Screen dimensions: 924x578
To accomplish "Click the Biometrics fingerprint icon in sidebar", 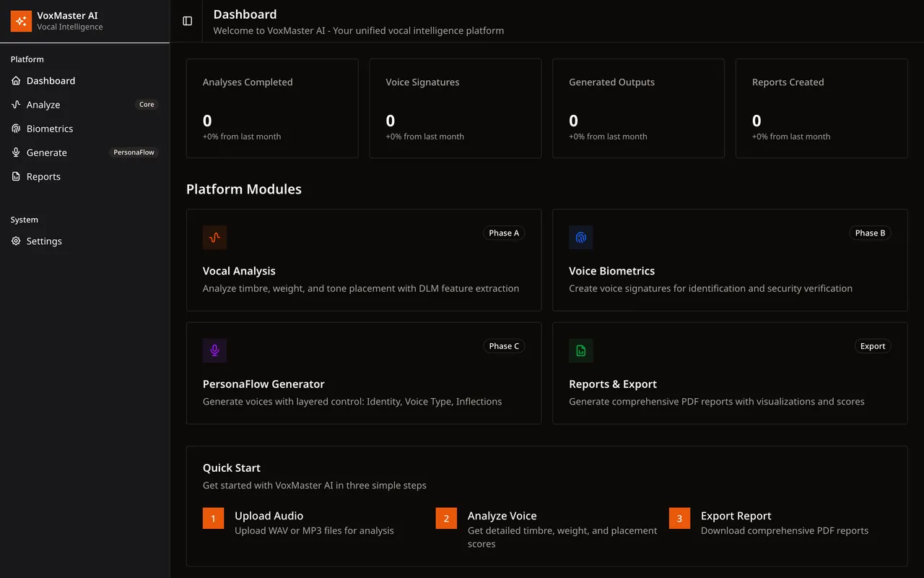I will pos(16,129).
